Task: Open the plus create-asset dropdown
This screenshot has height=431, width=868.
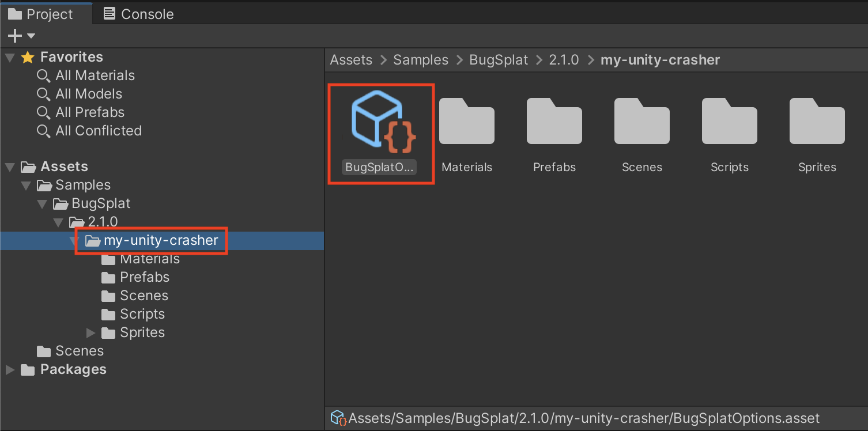Action: coord(21,36)
